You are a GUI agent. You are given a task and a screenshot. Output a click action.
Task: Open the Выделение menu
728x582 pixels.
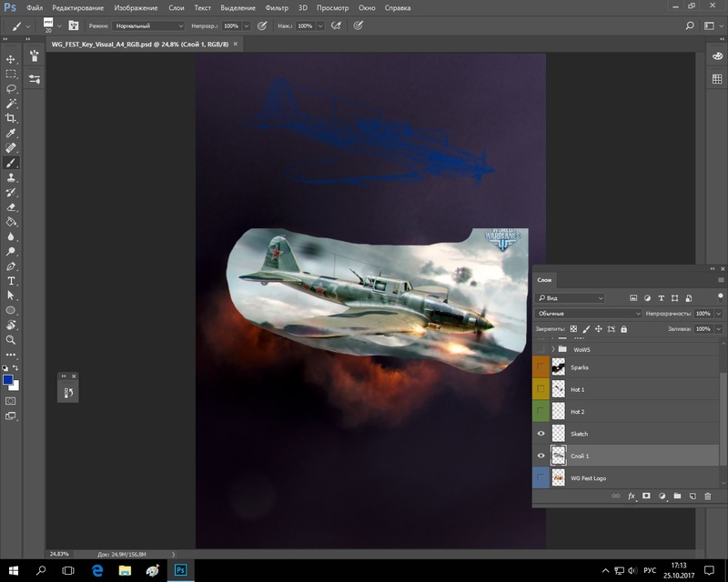tap(238, 8)
